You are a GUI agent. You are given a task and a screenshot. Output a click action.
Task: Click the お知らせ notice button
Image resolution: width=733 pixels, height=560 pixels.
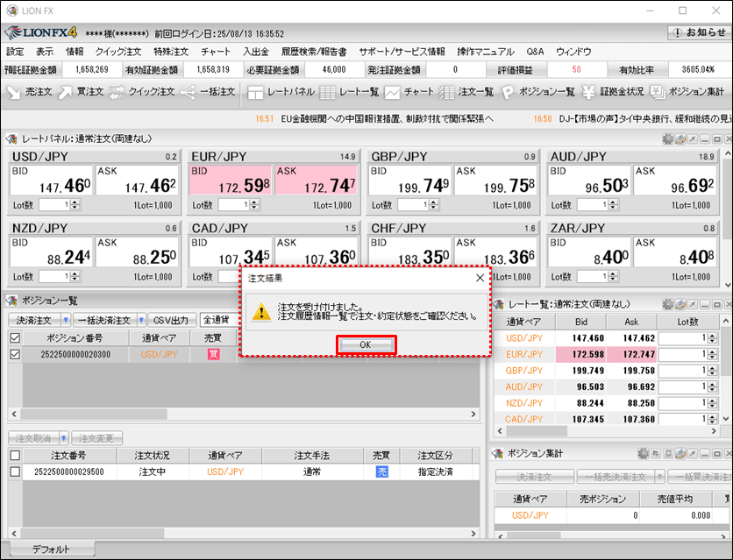[698, 32]
